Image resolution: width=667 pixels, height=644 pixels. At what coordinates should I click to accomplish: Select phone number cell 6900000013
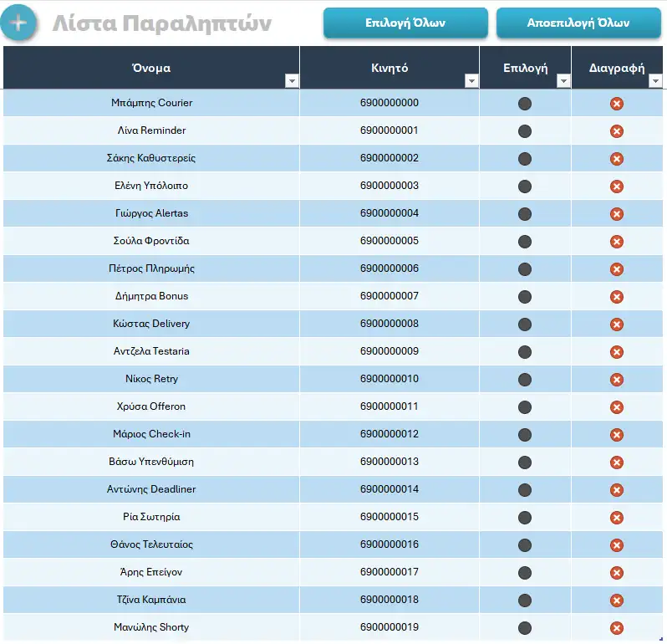pos(390,462)
